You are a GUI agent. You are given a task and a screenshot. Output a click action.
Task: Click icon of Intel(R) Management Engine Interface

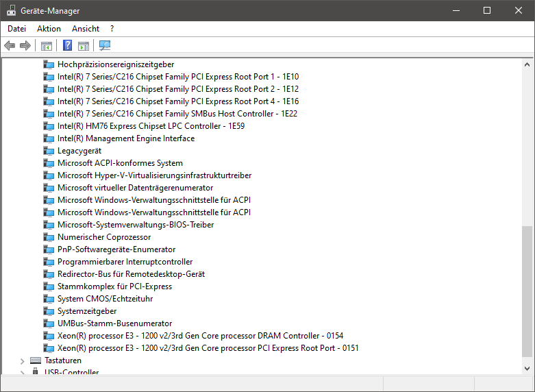[49, 138]
